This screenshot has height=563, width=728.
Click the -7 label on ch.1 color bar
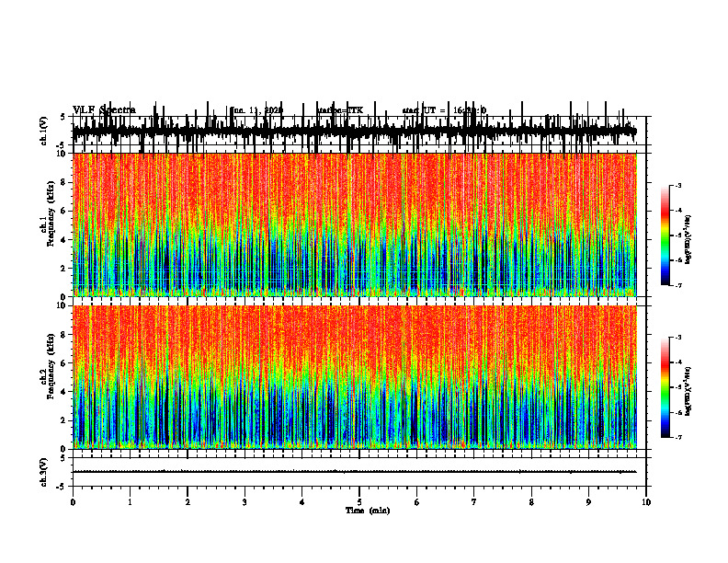[678, 285]
